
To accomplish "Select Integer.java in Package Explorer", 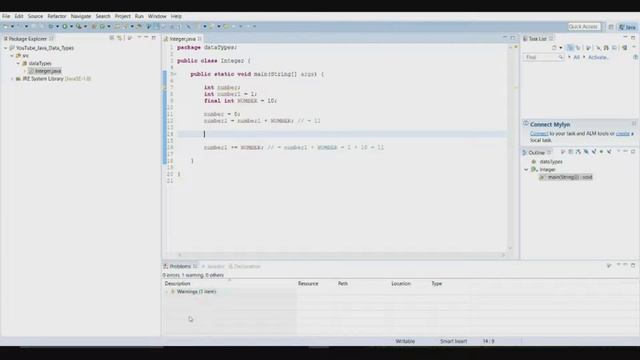I will tap(48, 71).
